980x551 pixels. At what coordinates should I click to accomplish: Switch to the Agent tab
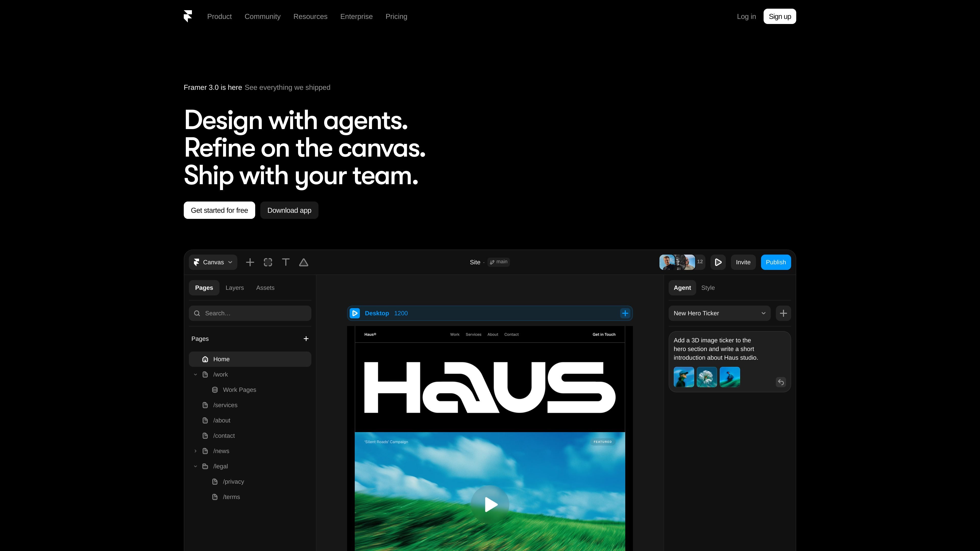[x=682, y=288]
